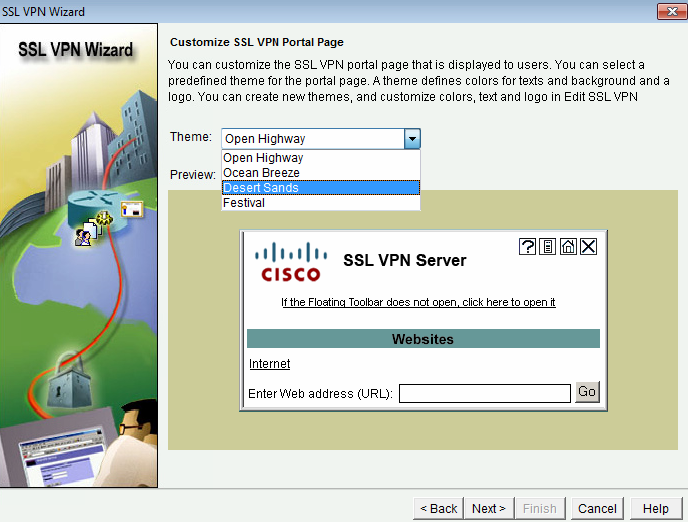Open the Theme dropdown arrow
The width and height of the screenshot is (688, 522).
412,139
